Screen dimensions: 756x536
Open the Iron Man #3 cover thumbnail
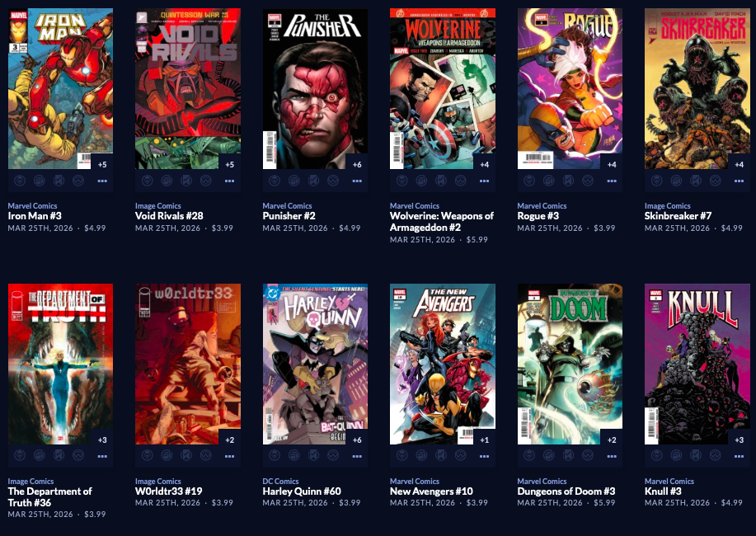(60, 88)
